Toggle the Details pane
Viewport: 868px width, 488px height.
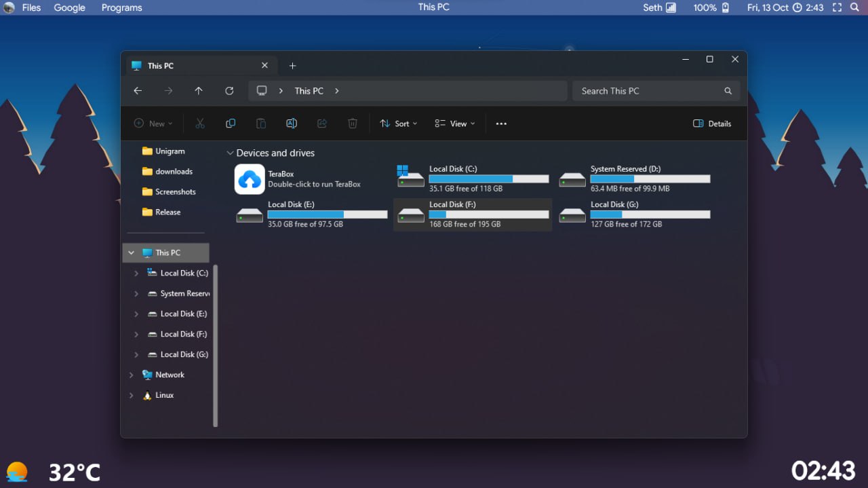click(x=712, y=124)
